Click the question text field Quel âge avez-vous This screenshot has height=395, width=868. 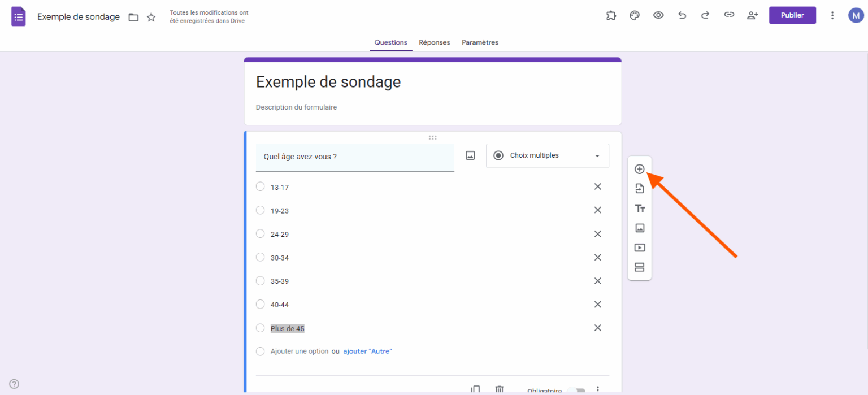pos(355,157)
